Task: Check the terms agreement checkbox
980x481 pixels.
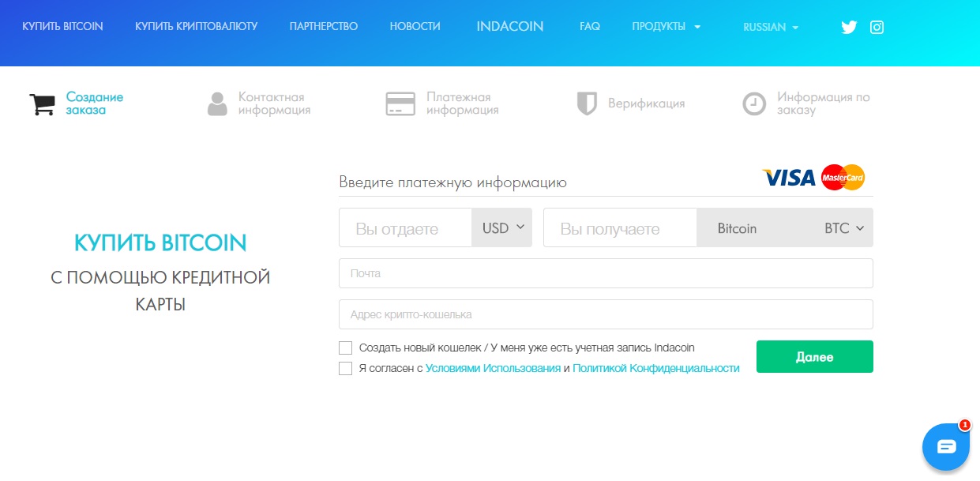Action: [x=345, y=368]
